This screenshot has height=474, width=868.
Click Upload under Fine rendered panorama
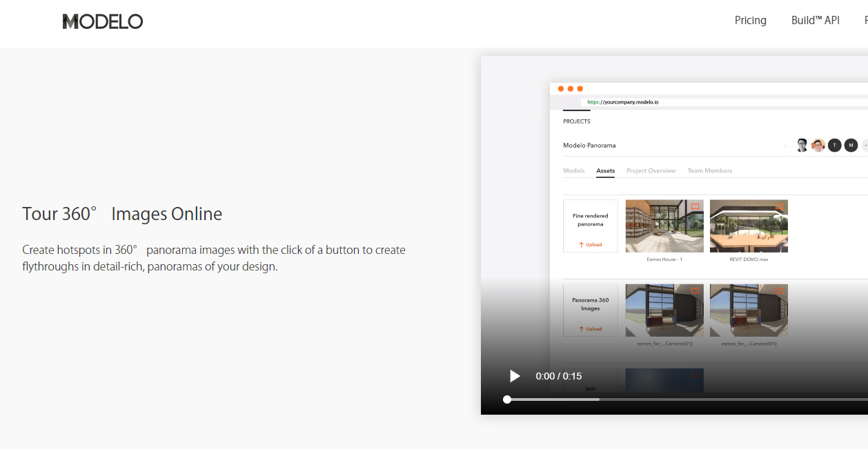click(590, 245)
